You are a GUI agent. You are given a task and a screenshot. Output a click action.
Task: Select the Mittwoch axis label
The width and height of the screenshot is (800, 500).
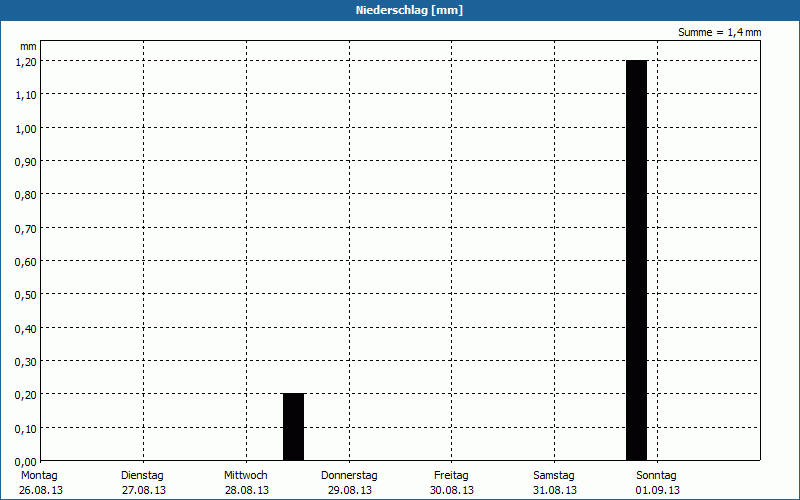click(245, 475)
